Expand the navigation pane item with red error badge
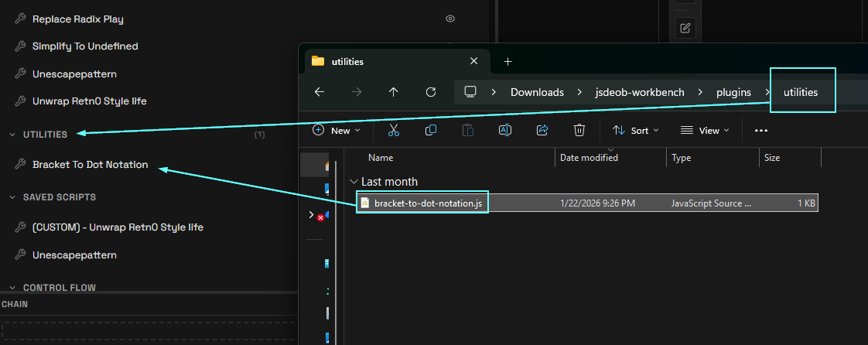The height and width of the screenshot is (345, 868). coord(311,214)
